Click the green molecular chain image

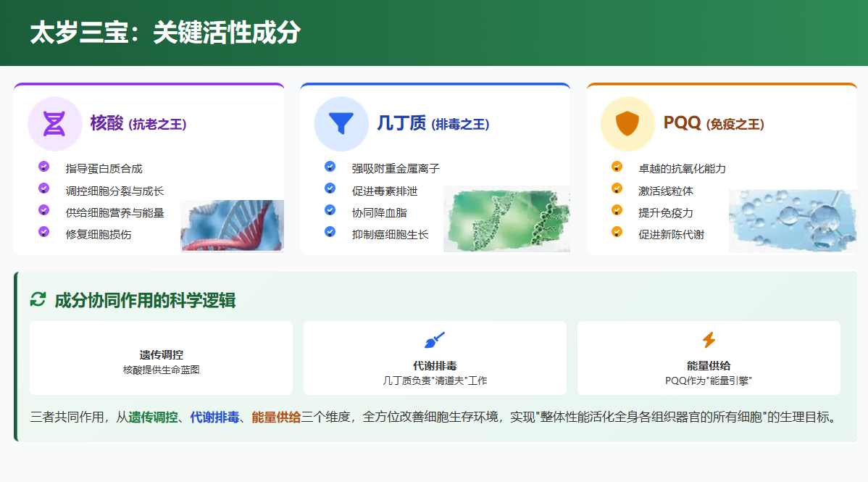tap(506, 219)
